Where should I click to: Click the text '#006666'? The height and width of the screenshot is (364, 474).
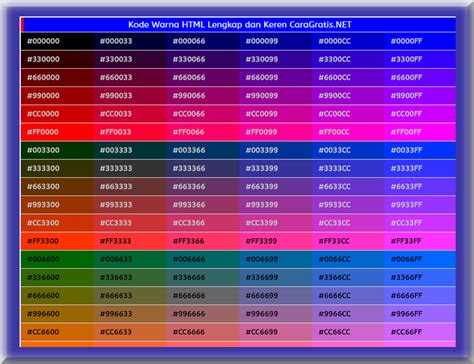coord(189,259)
